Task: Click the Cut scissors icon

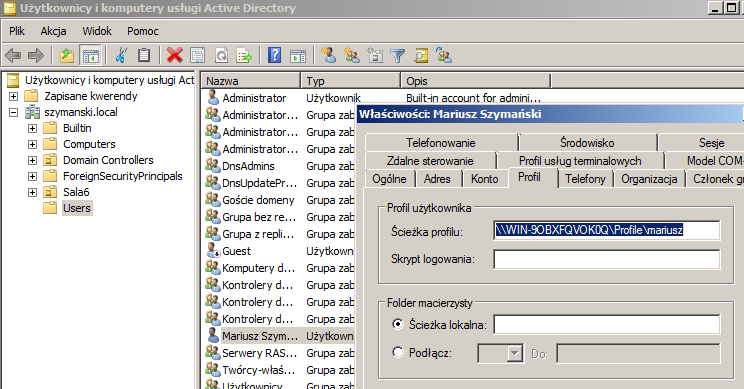Action: 121,56
